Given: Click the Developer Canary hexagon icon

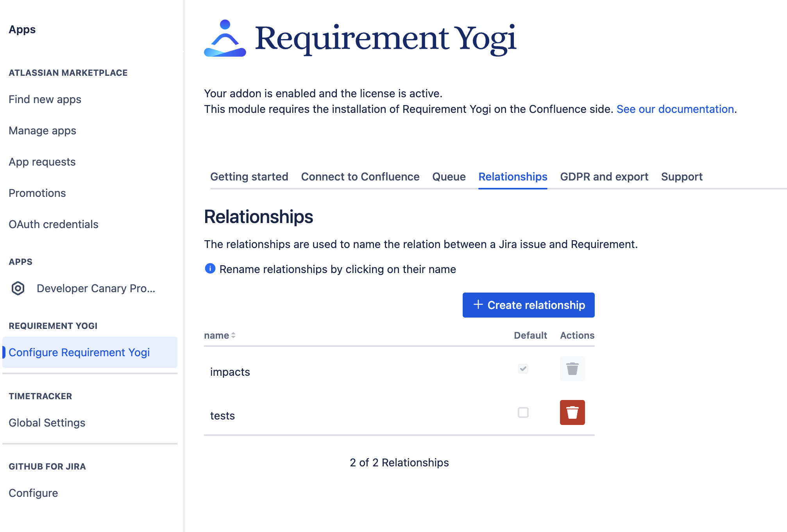Looking at the screenshot, I should coord(18,288).
